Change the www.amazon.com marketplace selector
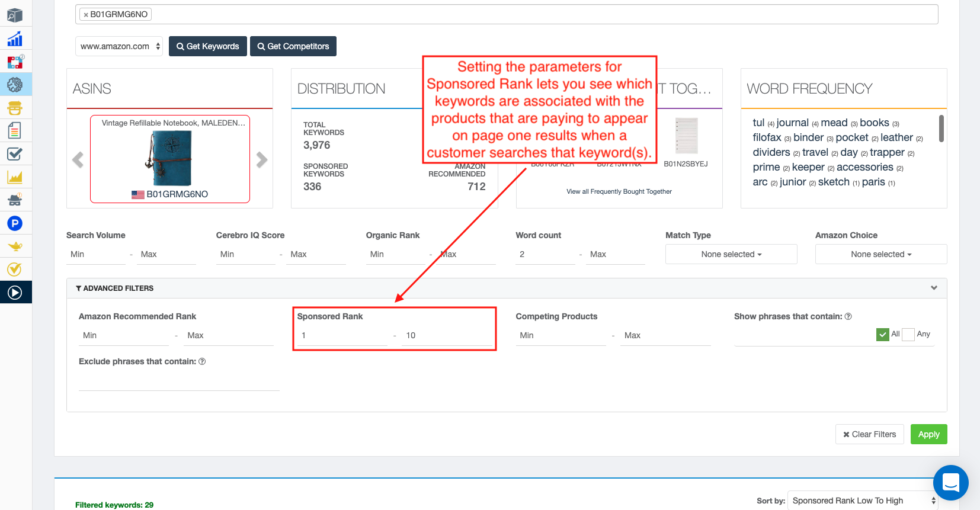This screenshot has height=510, width=980. tap(119, 46)
